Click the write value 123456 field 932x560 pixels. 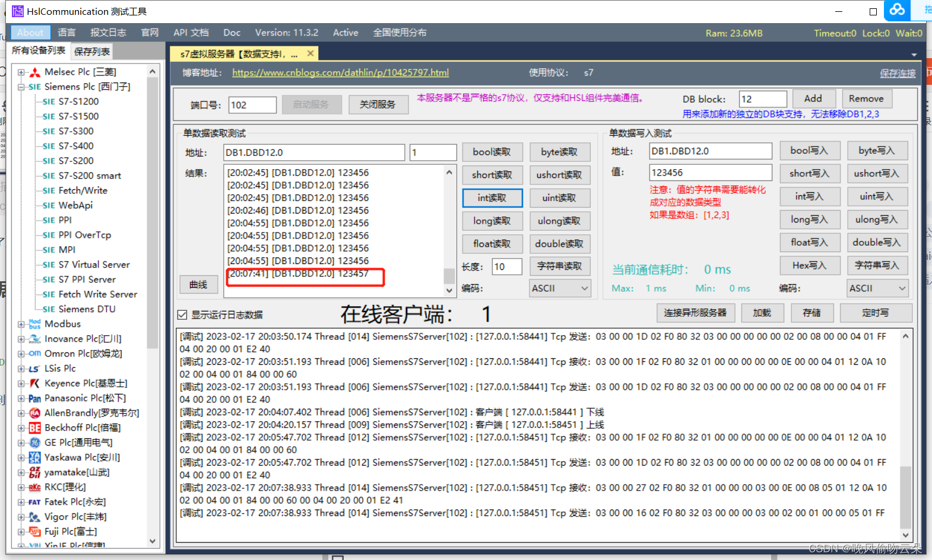711,173
